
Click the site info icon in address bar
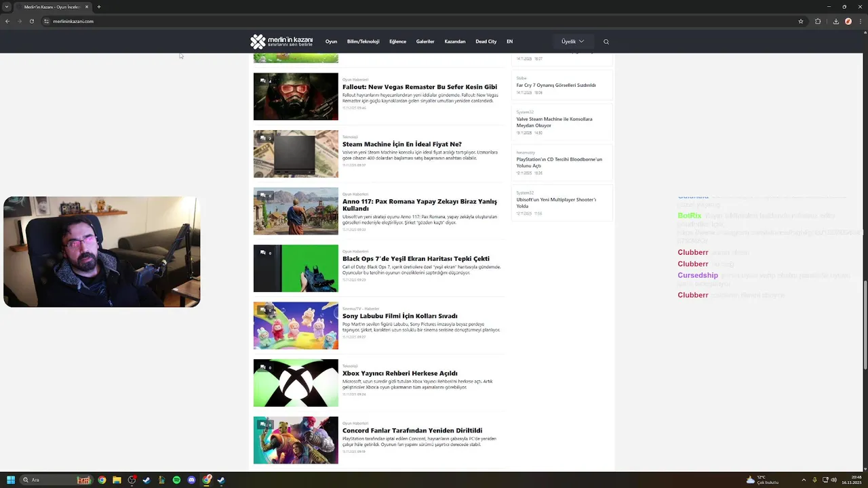pyautogui.click(x=46, y=21)
